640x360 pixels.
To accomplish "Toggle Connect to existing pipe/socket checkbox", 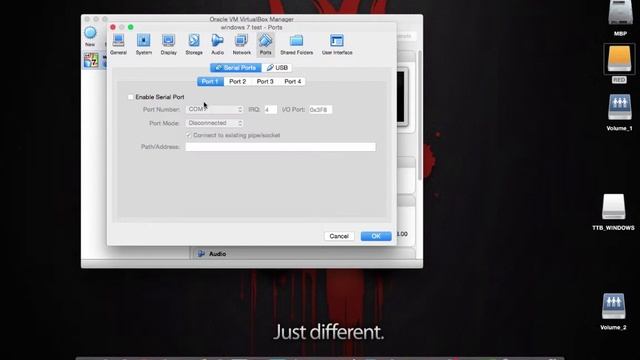I will [x=189, y=135].
